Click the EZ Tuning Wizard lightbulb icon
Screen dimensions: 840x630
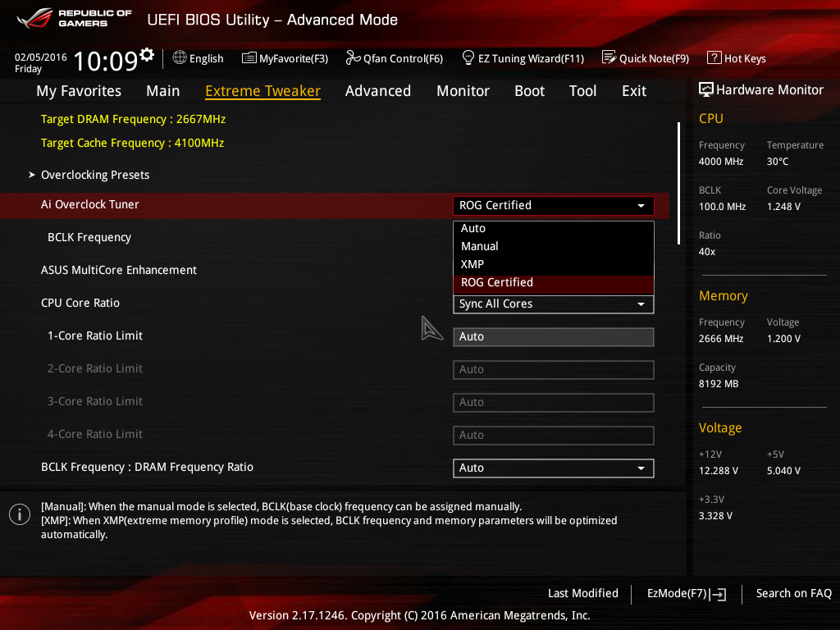tap(468, 58)
